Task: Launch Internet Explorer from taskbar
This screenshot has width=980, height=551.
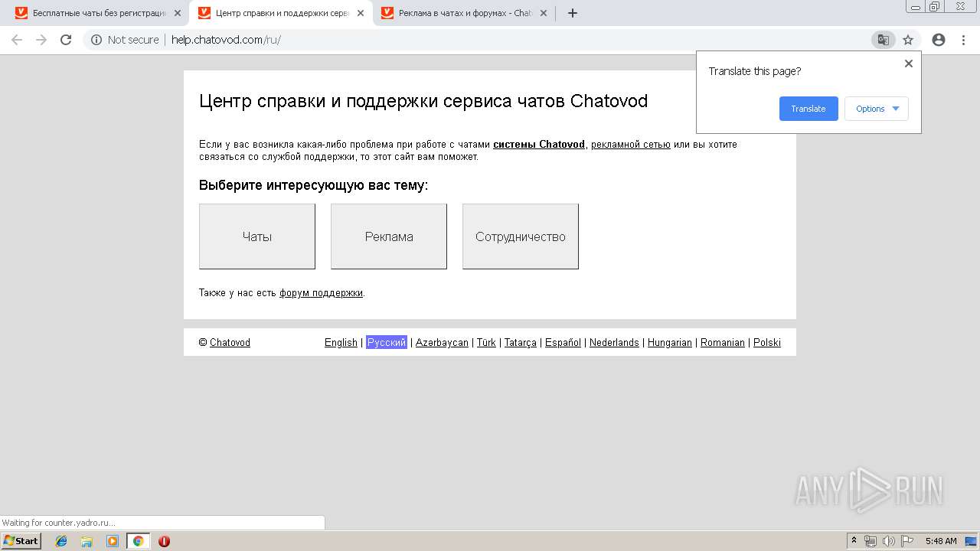Action: 61,541
